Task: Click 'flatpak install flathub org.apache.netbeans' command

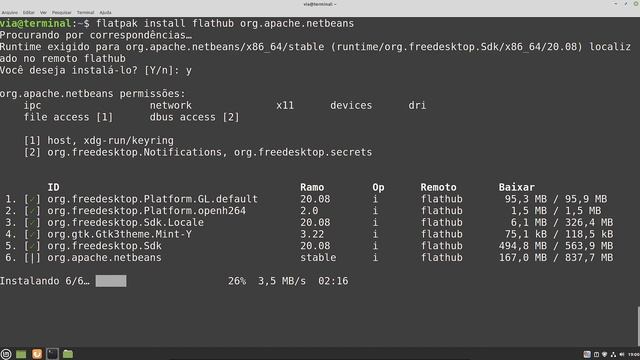Action: point(225,23)
